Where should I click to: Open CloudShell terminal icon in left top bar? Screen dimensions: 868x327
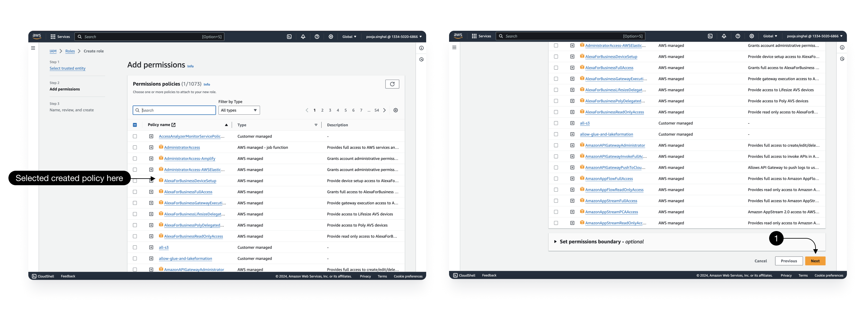(289, 37)
